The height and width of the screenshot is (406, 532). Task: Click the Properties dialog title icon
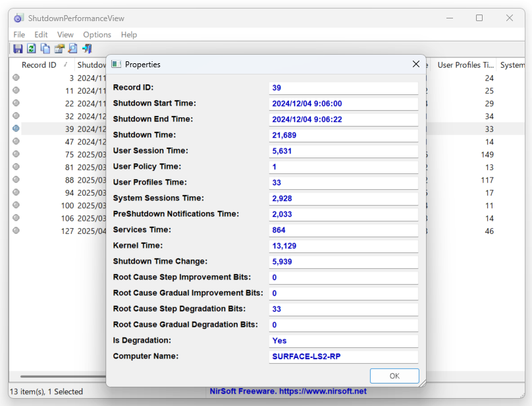117,64
